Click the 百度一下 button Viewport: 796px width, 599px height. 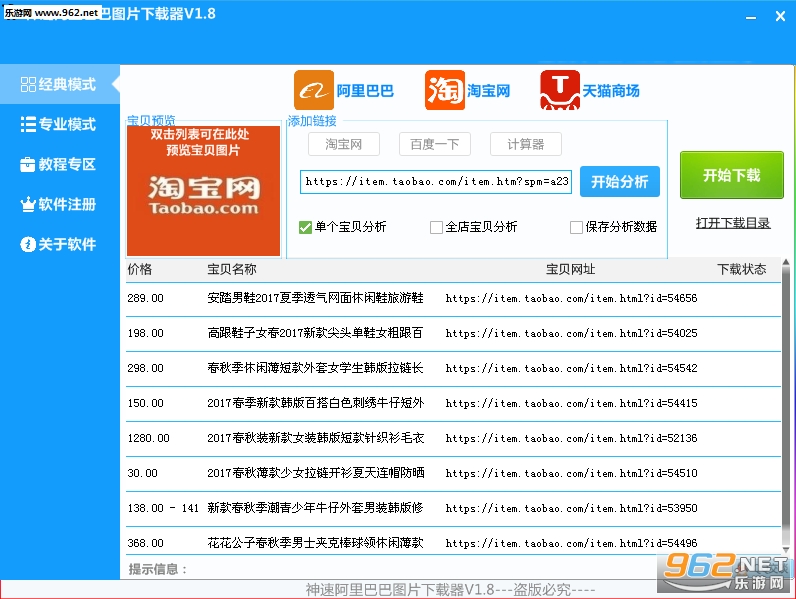(435, 144)
